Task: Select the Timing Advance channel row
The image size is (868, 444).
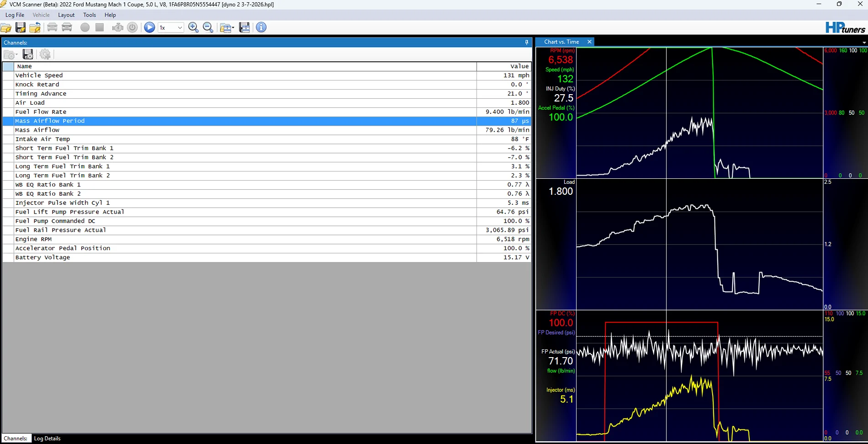Action: click(267, 94)
